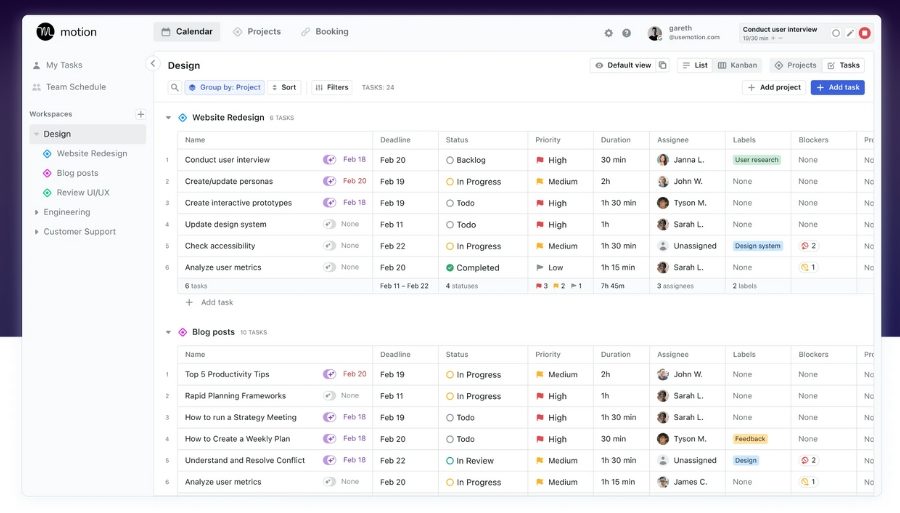Expand the Engineering workspace
Screen dimensions: 900x513
tap(36, 212)
